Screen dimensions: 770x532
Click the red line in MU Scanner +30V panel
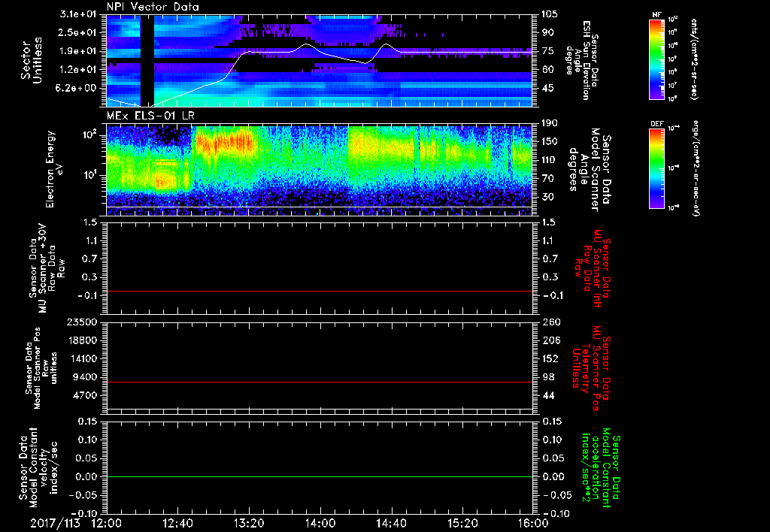point(320,291)
